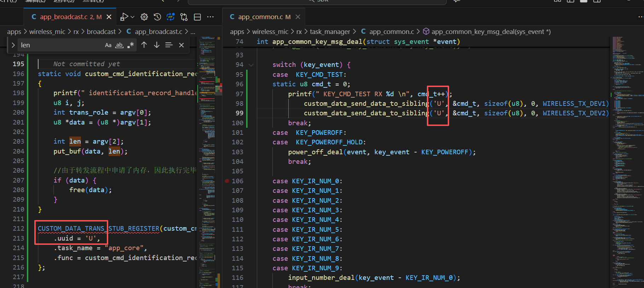644x288 pixels.
Task: Select the app_broadcast.c tab
Action: [x=66, y=17]
